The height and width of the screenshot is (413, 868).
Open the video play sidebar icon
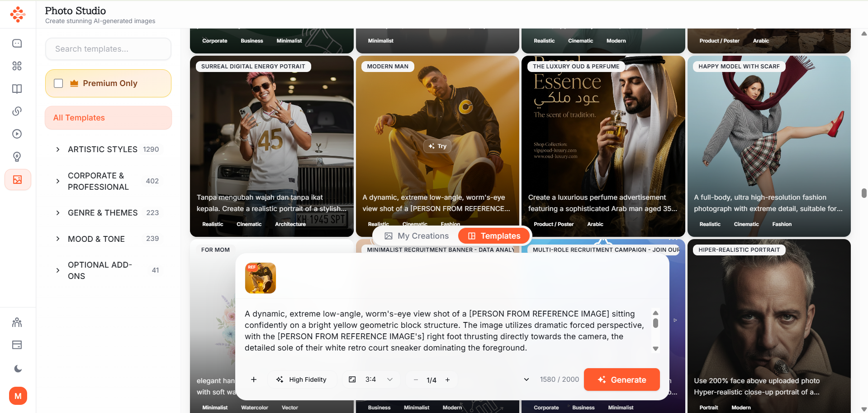click(17, 134)
